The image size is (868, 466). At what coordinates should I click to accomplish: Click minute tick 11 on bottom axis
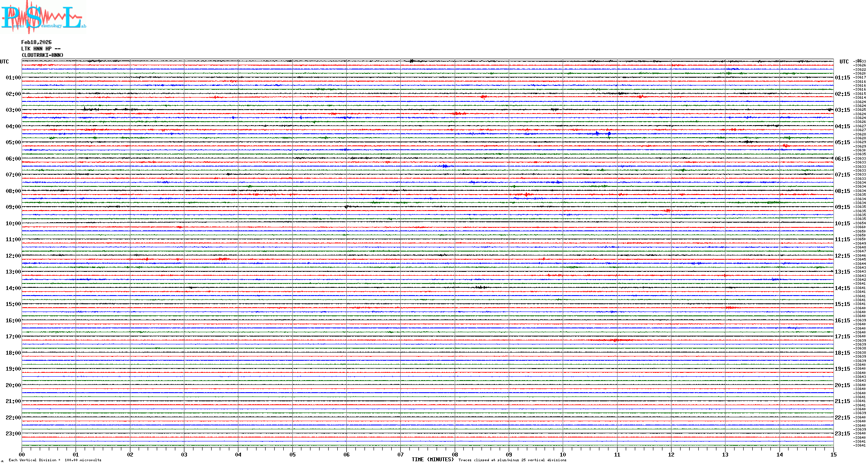(617, 454)
